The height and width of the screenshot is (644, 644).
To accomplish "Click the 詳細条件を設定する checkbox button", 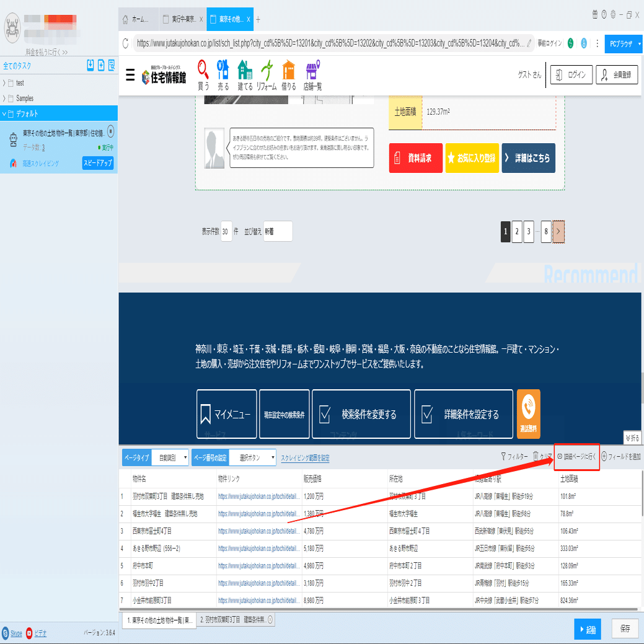I will pos(464,414).
